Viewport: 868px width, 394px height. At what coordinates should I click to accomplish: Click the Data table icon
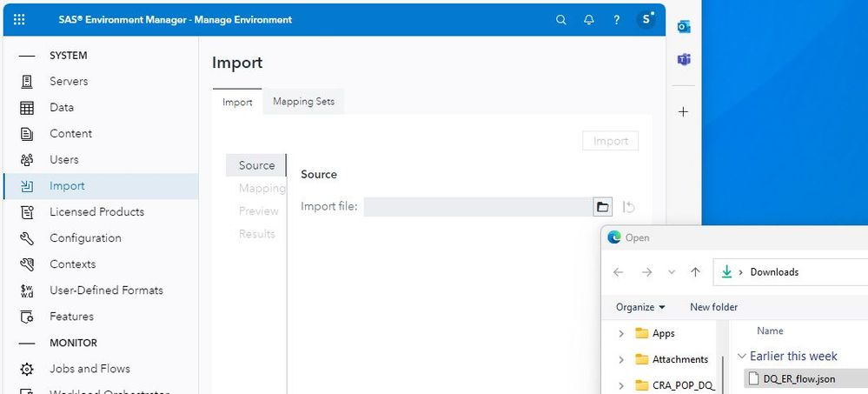pos(27,108)
